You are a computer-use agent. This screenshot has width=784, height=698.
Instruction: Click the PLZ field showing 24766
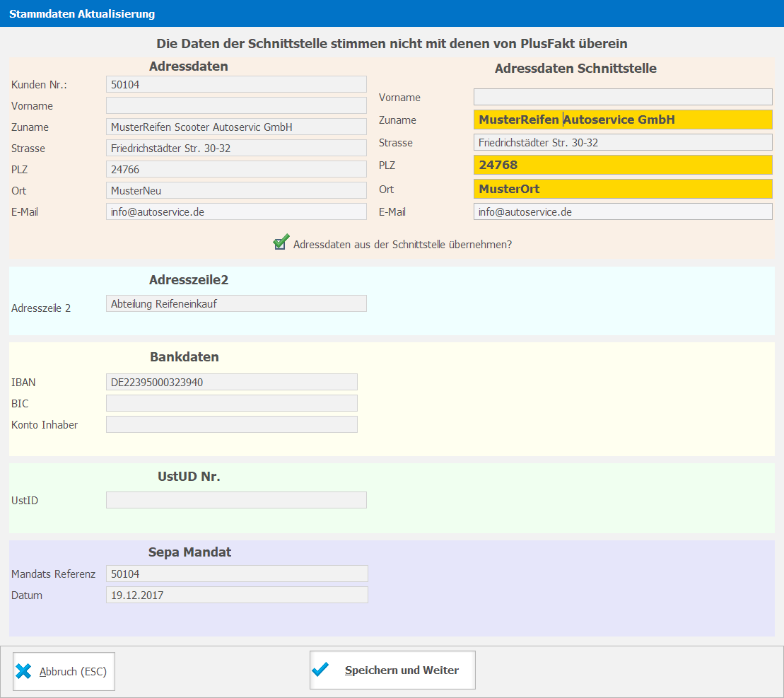pos(237,169)
